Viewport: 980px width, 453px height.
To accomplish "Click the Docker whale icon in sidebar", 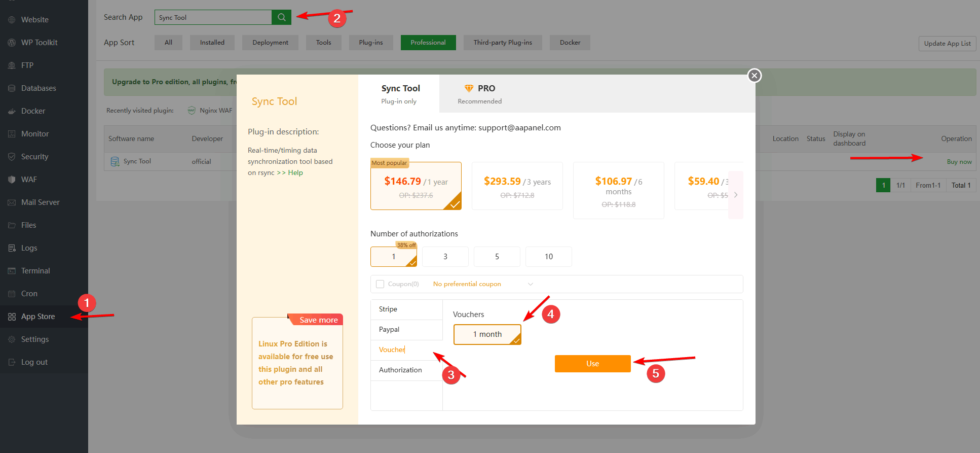I will (x=12, y=111).
